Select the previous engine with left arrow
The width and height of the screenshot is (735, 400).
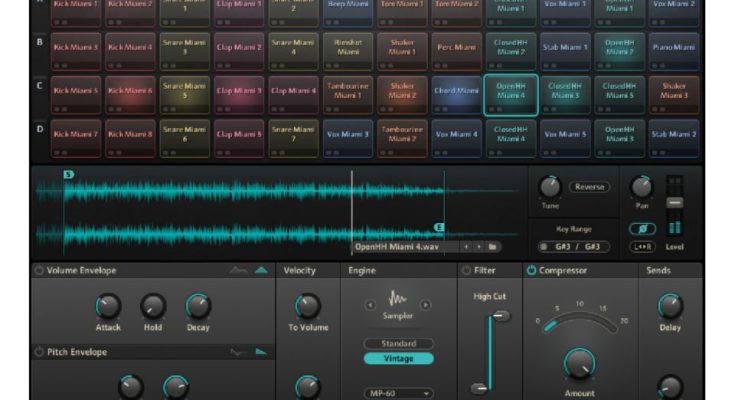click(x=371, y=304)
